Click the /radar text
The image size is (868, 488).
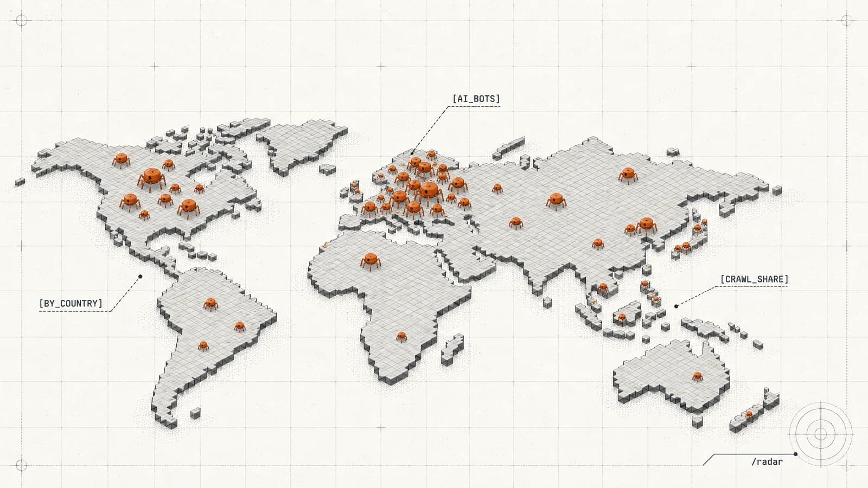(767, 462)
